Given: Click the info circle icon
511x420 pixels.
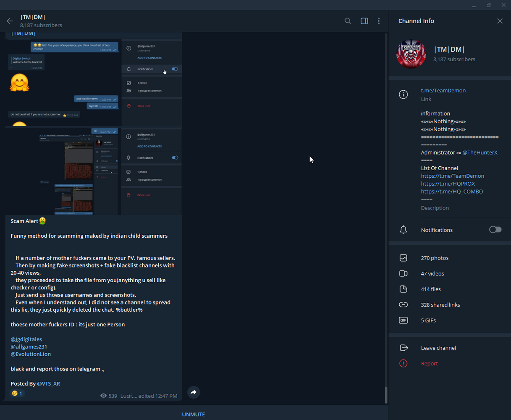Looking at the screenshot, I should [403, 94].
